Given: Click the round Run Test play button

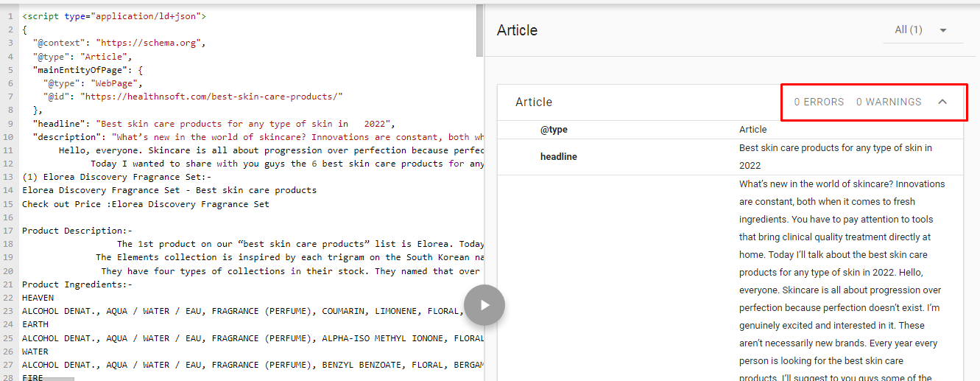Looking at the screenshot, I should point(484,304).
